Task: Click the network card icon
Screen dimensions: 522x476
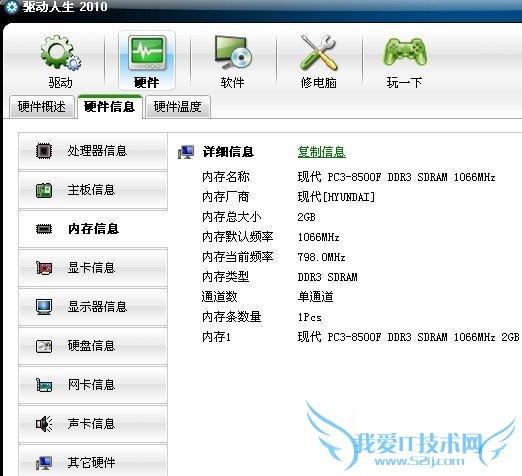Action: click(x=44, y=385)
